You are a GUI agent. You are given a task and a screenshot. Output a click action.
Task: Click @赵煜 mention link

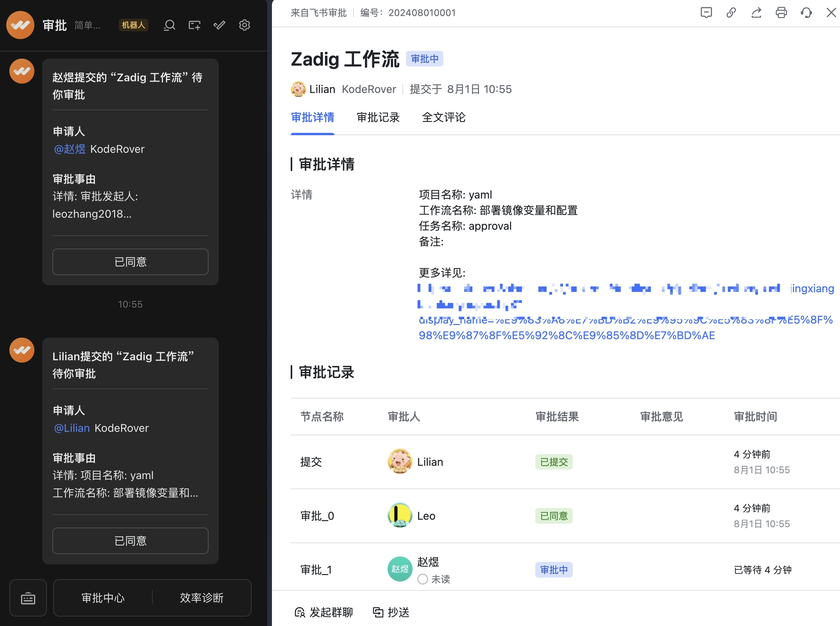70,149
